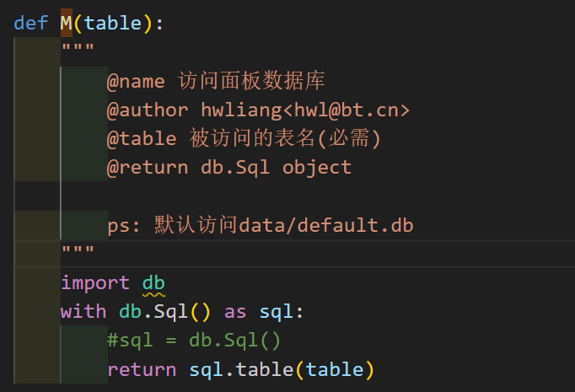Click the underlined db module name
The height and width of the screenshot is (392, 575).
153,282
